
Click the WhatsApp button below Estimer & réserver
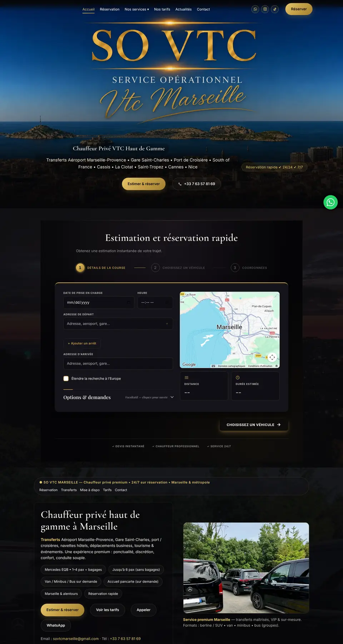pyautogui.click(x=56, y=625)
